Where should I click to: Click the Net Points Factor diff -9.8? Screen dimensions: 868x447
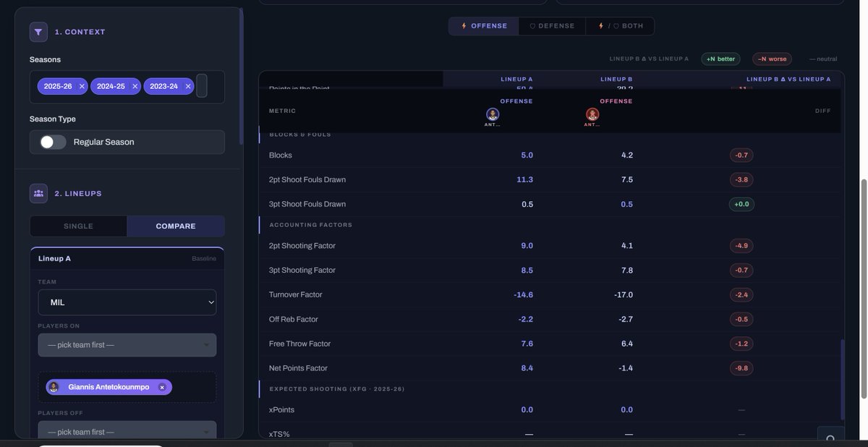[741, 368]
